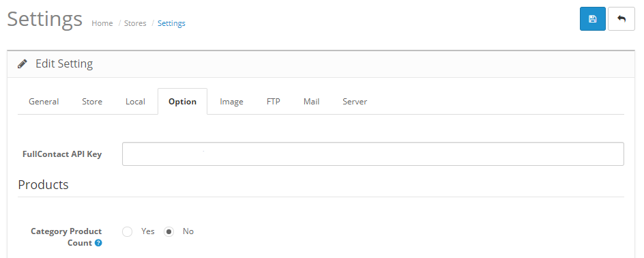Click the Settings breadcrumb link

click(171, 23)
